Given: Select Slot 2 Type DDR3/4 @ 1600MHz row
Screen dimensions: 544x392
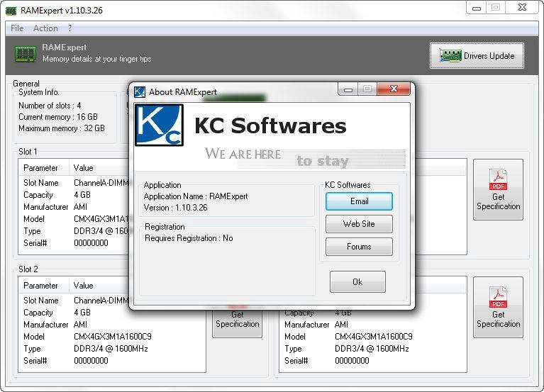Looking at the screenshot, I should click(112, 349).
